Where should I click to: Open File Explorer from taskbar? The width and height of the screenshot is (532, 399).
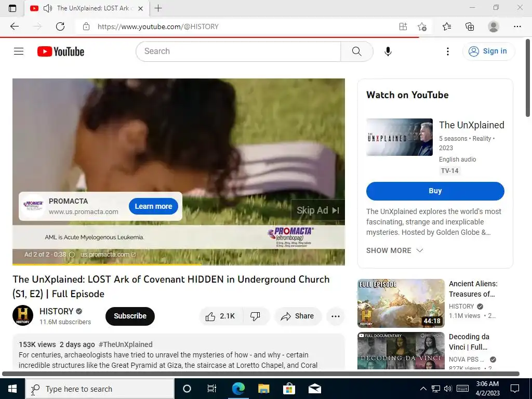pos(263,389)
